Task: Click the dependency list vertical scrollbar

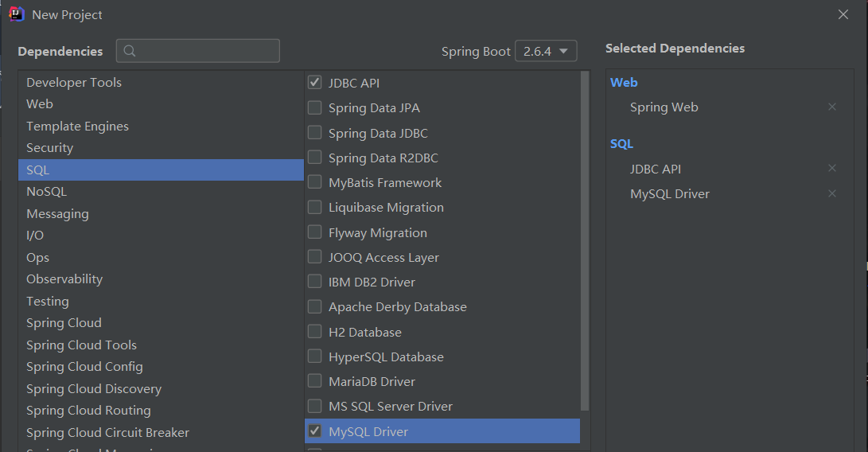Action: tap(585, 241)
